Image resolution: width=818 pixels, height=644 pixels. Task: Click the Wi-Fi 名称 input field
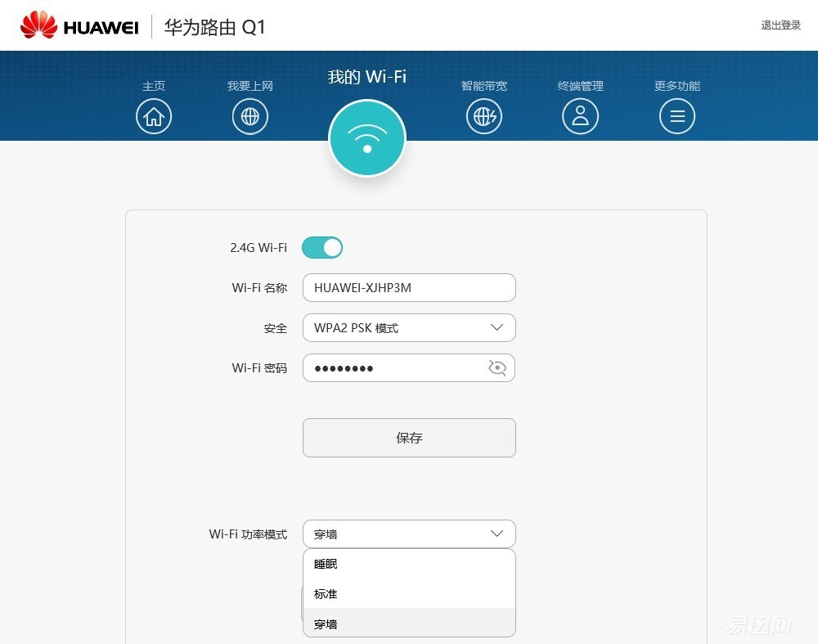(409, 287)
